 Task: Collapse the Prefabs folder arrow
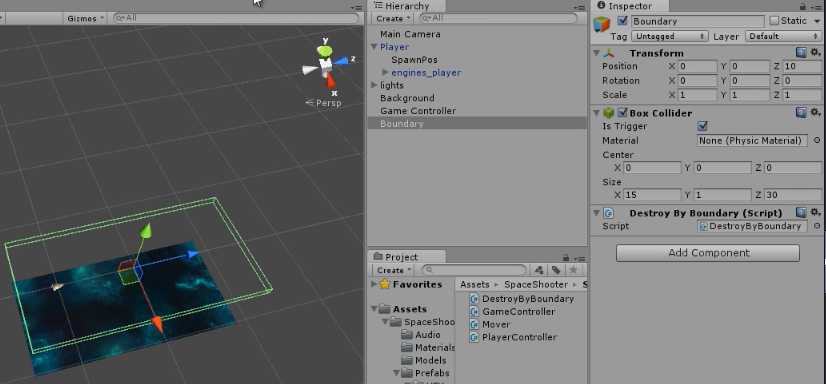click(396, 373)
